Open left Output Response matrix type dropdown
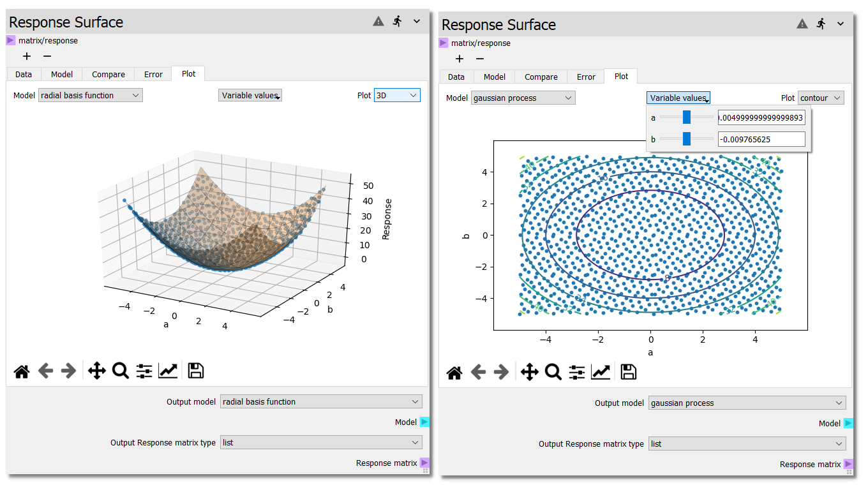 [320, 443]
